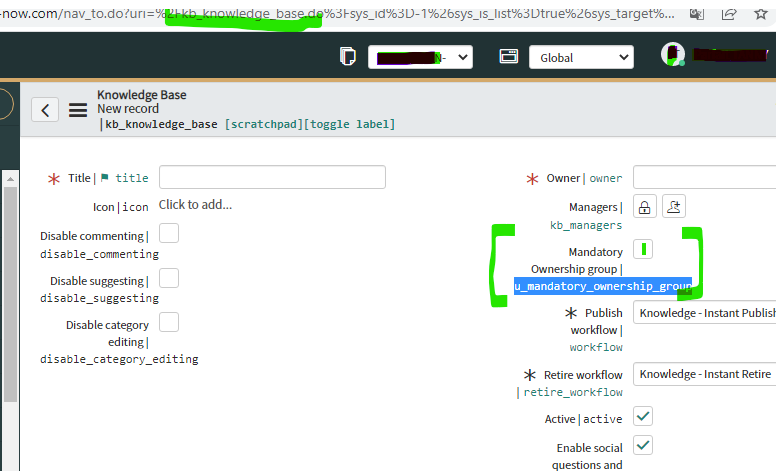Click the 'disable_suggesting' technical field name
Viewport: 776px width, 471px height.
click(x=99, y=298)
